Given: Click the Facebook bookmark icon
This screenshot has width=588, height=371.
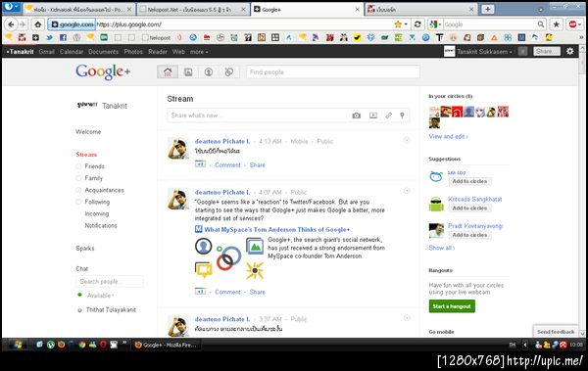Looking at the screenshot, I should (x=63, y=37).
